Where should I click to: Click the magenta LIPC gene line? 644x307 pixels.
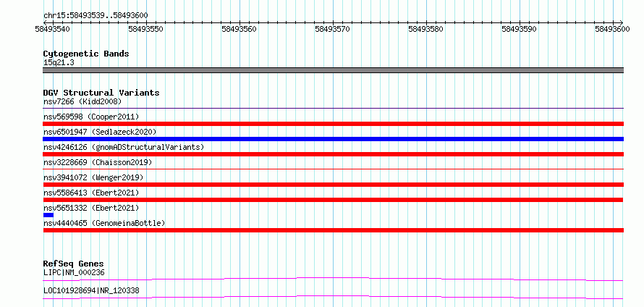pos(333,279)
